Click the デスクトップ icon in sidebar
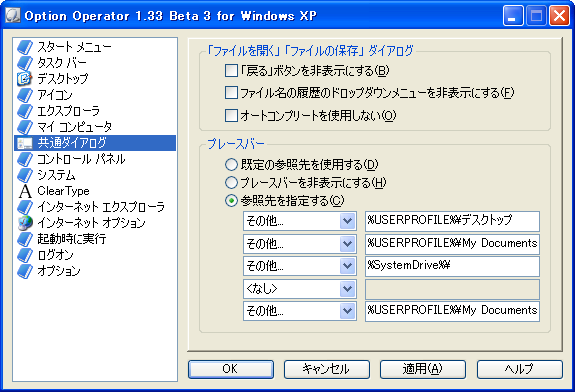 [25, 79]
